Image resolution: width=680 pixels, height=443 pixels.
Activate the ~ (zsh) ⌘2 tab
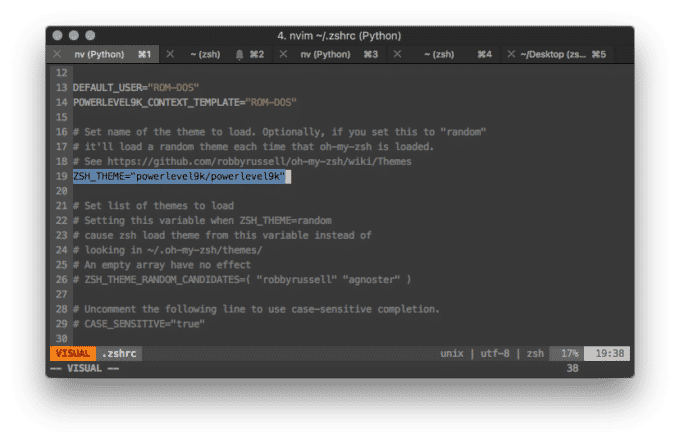[x=210, y=54]
